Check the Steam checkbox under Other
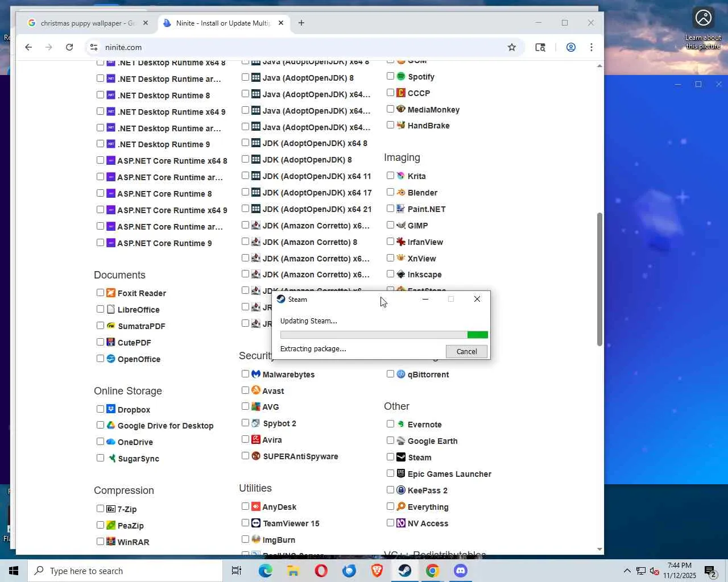Viewport: 728px width, 582px height. click(x=390, y=457)
